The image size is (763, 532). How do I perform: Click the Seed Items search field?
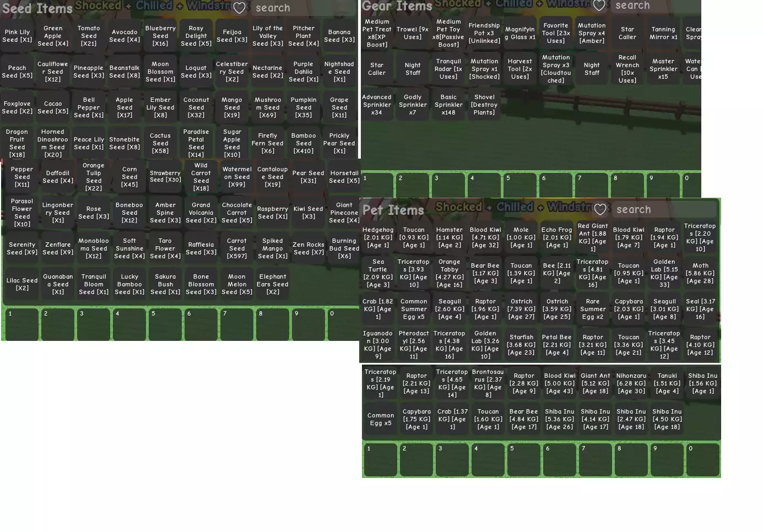[297, 8]
